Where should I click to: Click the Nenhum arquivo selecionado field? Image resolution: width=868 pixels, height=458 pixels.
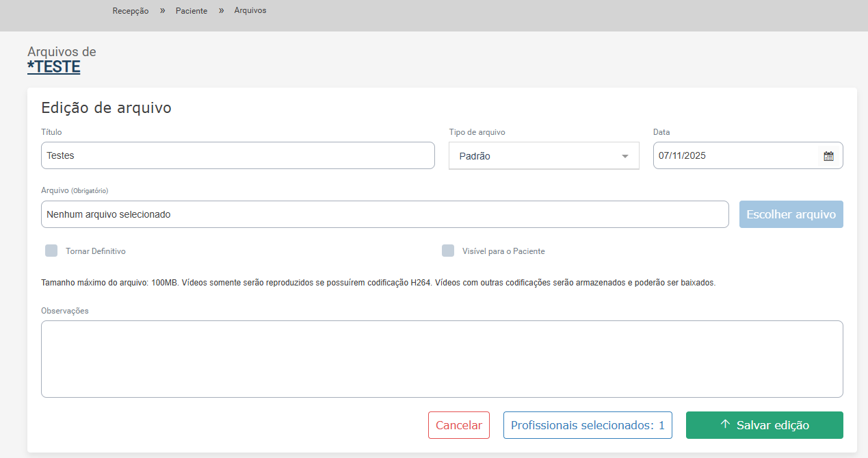coord(384,214)
